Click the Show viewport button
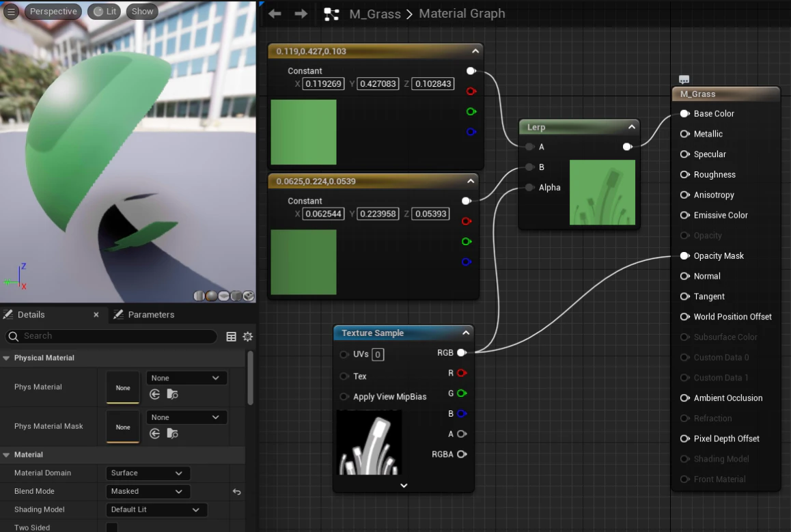Screen dimensions: 791x532 142,11
